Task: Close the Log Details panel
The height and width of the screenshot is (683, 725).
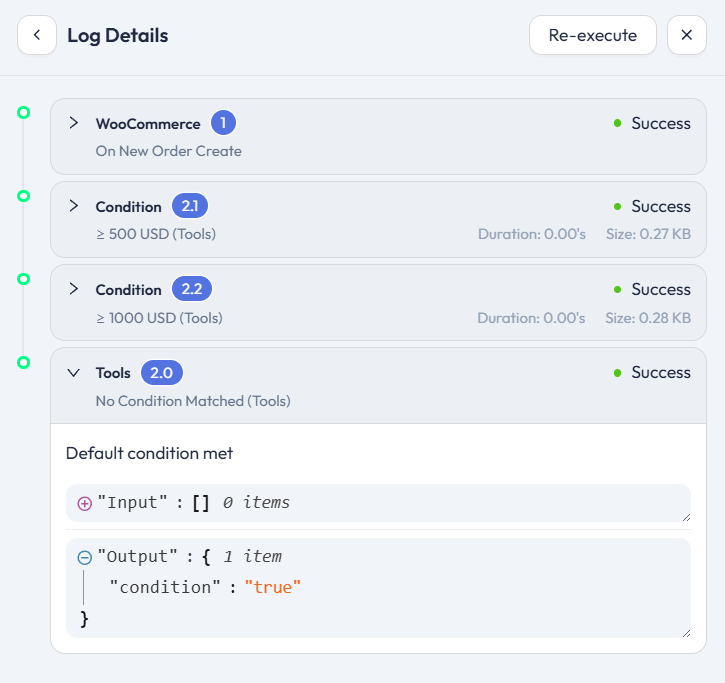Action: pos(687,35)
